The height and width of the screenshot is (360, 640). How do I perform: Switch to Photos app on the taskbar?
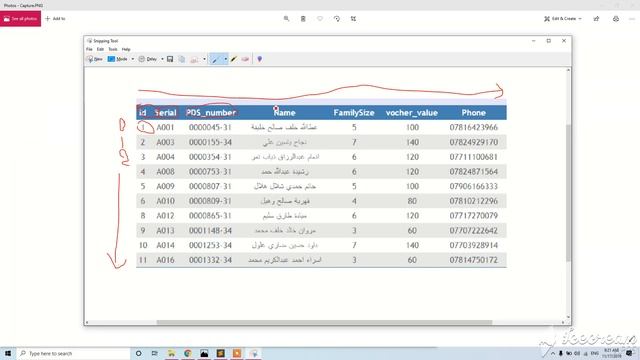click(204, 353)
